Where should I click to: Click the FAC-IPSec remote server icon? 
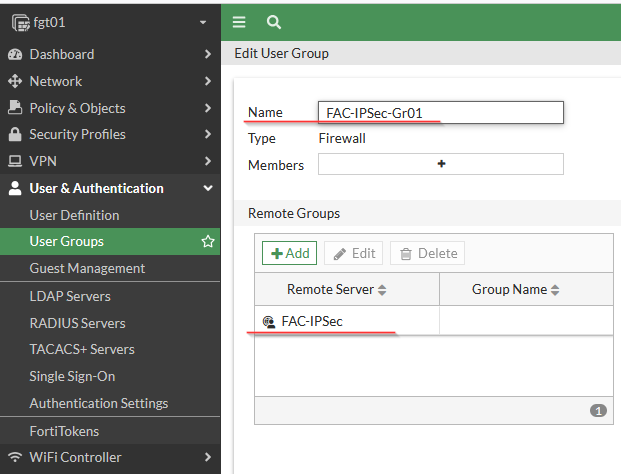268,321
